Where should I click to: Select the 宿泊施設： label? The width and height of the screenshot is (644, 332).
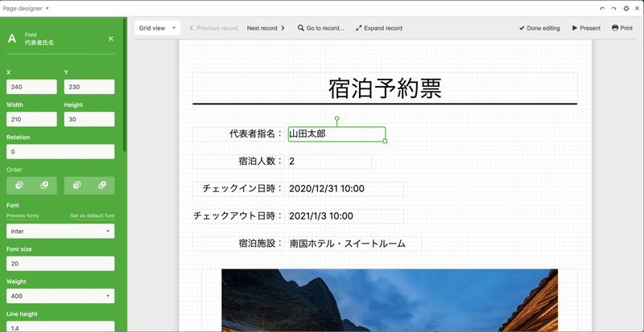[238, 244]
